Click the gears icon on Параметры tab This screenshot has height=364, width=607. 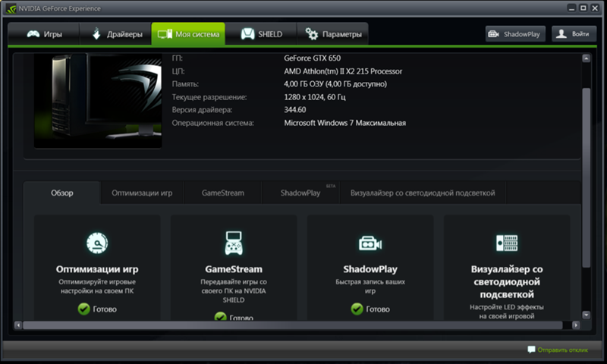(312, 34)
